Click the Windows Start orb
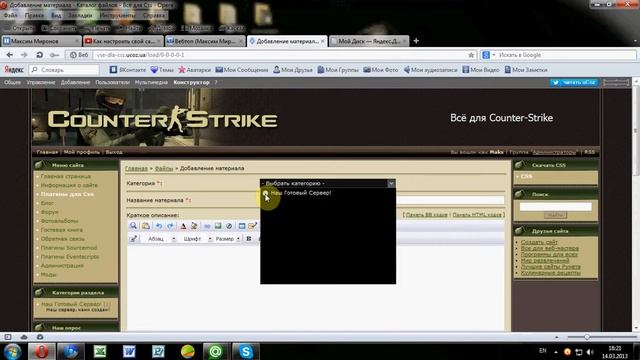The image size is (640, 360). coord(12,351)
